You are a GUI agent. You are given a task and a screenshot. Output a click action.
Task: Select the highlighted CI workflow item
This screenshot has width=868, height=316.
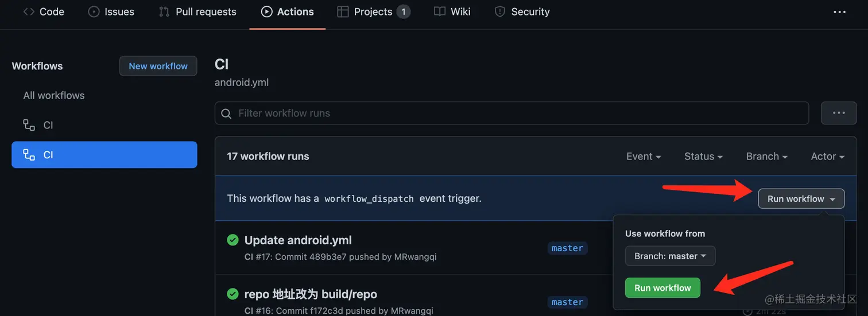click(104, 155)
